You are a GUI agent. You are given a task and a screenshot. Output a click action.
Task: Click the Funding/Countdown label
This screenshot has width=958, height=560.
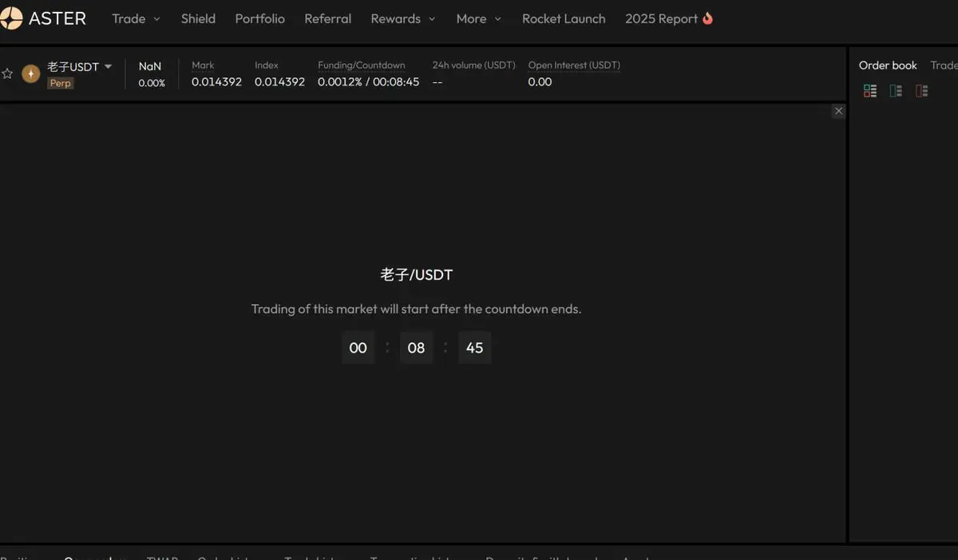362,65
